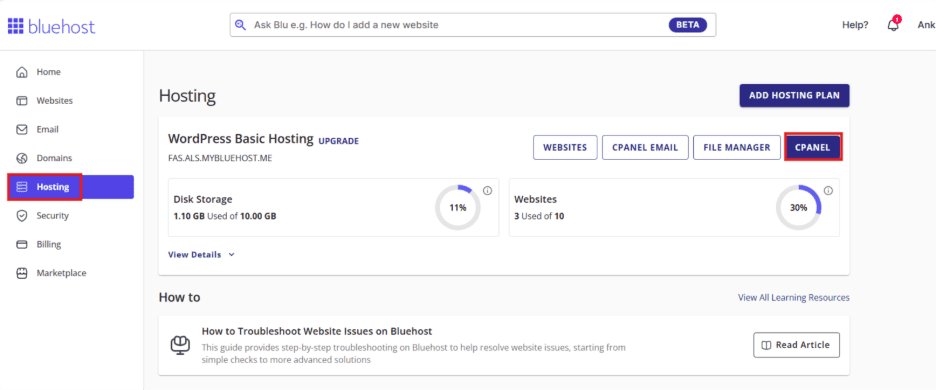Click the WEBSITES button in hosting card
The image size is (936, 390).
point(565,148)
